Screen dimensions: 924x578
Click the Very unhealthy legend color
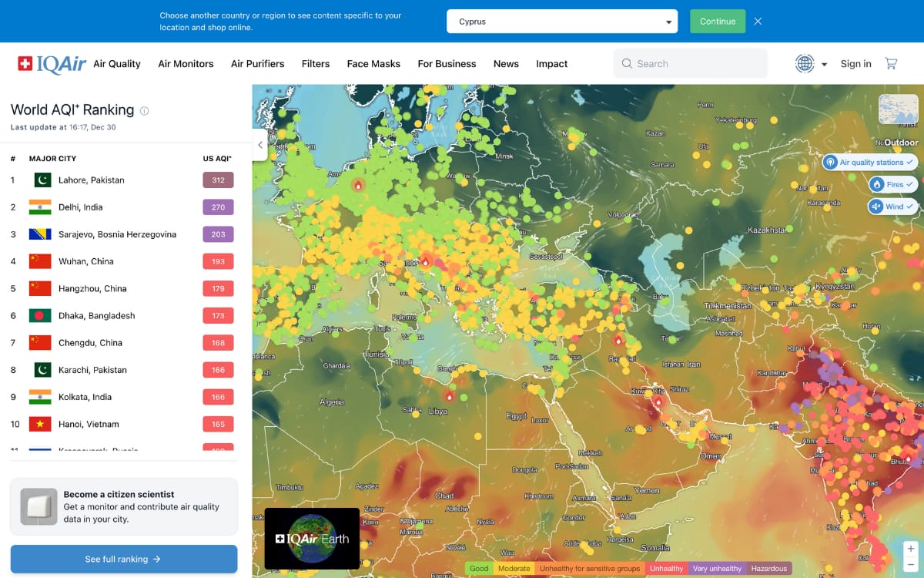tap(717, 569)
